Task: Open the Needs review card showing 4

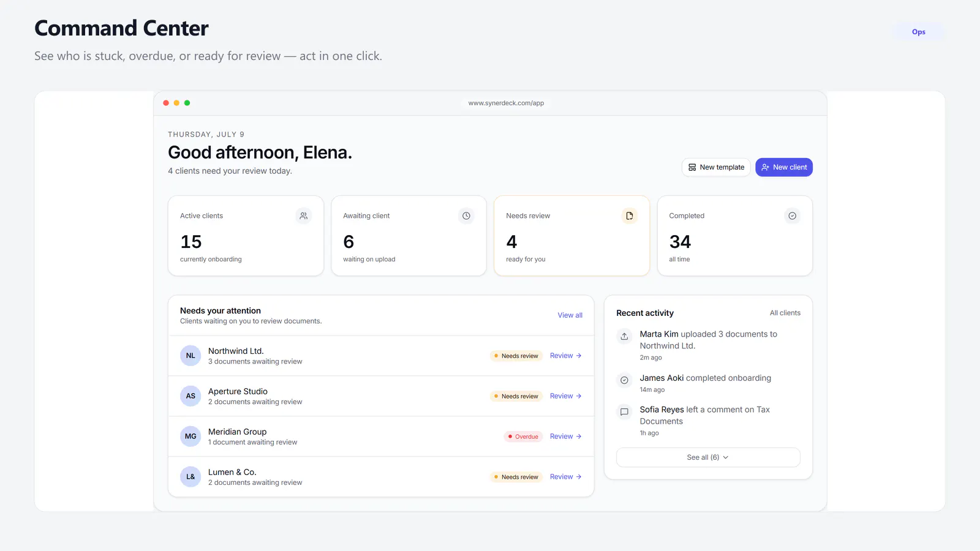Action: coord(571,236)
